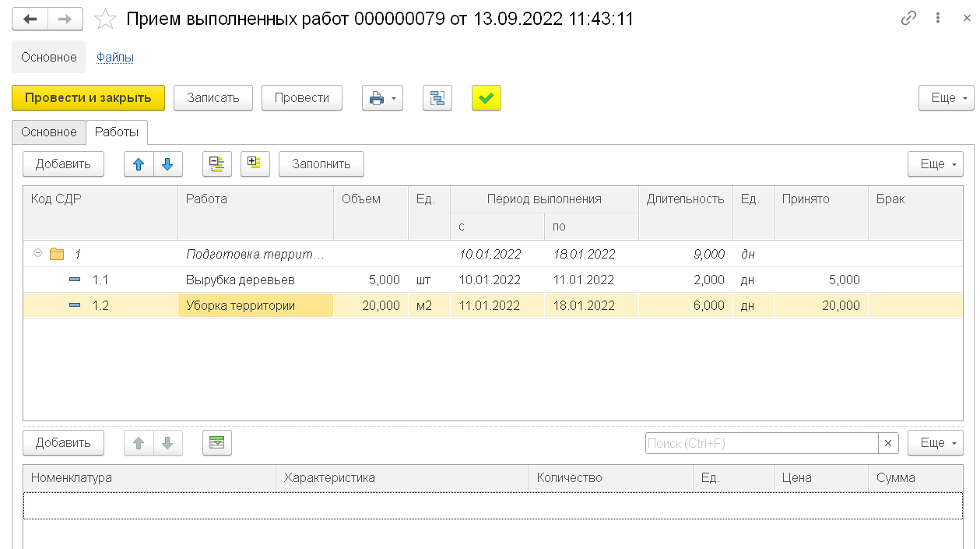Focus the Поиск (Ctrl+F) search field

761,443
